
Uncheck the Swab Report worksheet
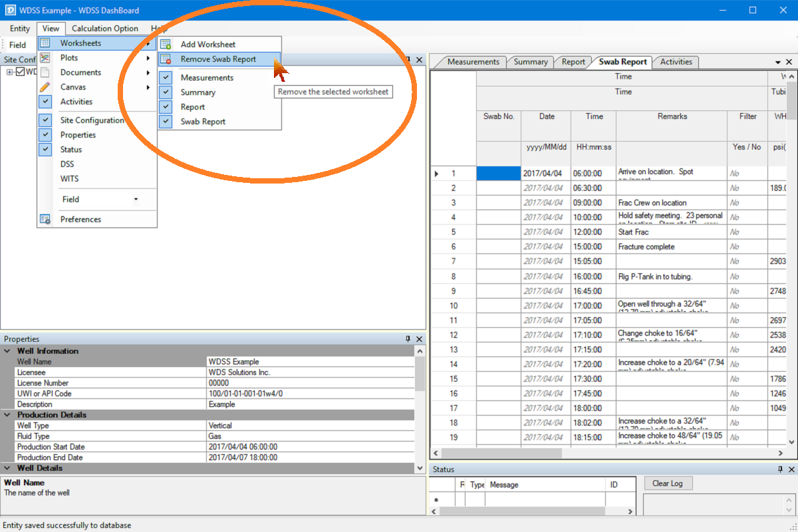[x=166, y=122]
